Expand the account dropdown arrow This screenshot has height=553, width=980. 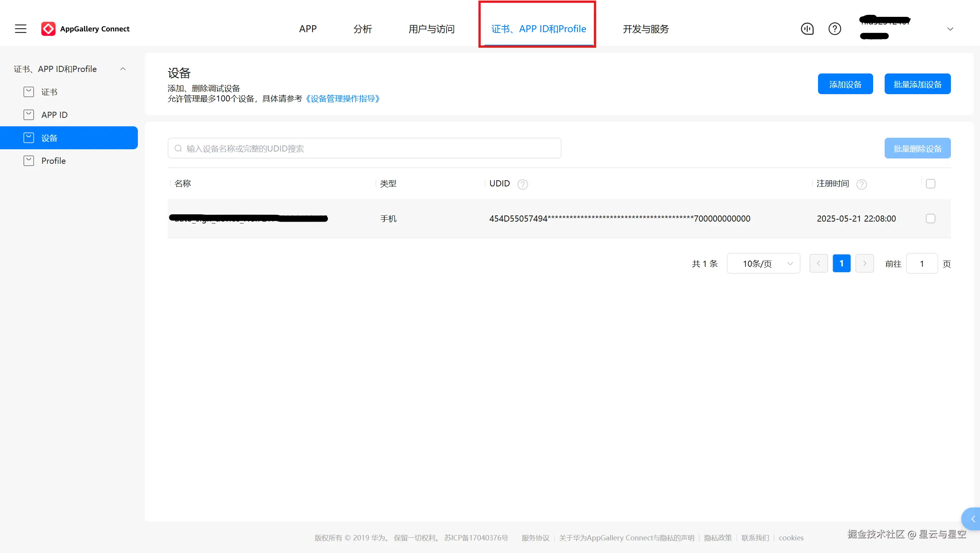click(x=950, y=29)
